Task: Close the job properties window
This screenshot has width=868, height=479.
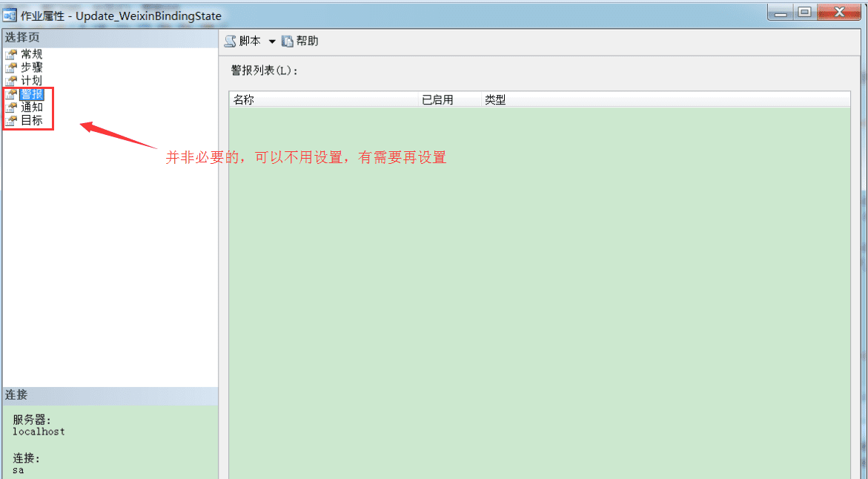Action: click(x=838, y=12)
